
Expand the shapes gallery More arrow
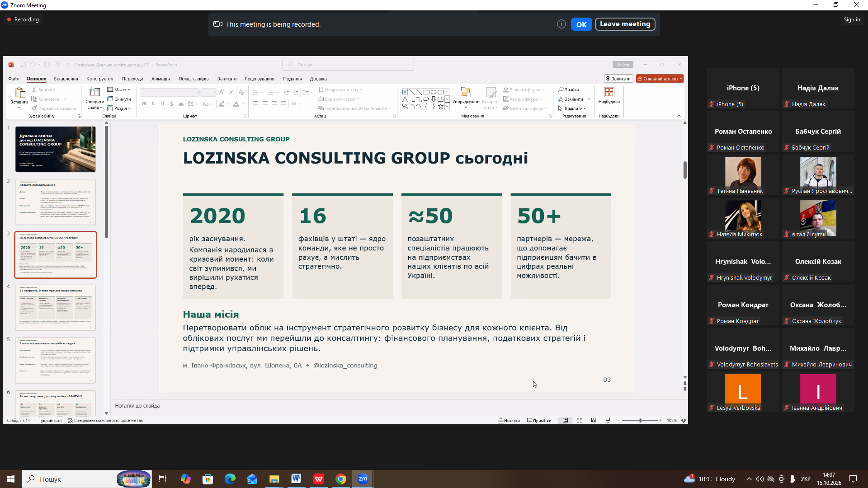point(447,107)
